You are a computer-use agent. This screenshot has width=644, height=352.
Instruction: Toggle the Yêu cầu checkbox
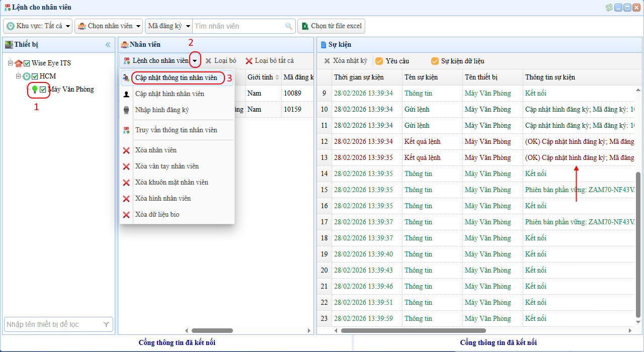tap(379, 61)
